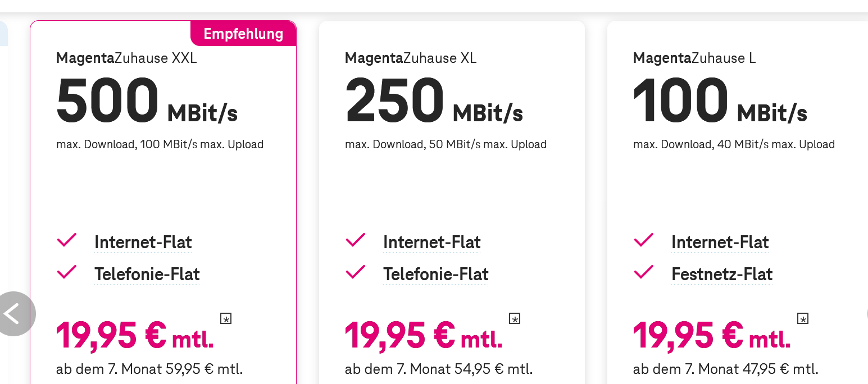Click the checkmark beside XXL Internet-Flat

67,241
